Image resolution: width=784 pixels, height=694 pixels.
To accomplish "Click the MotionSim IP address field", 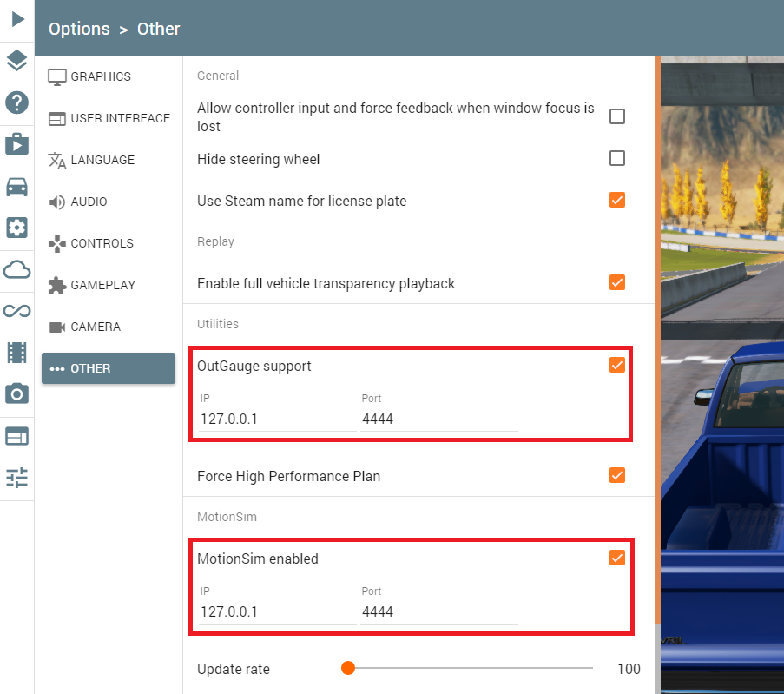I will pyautogui.click(x=277, y=611).
